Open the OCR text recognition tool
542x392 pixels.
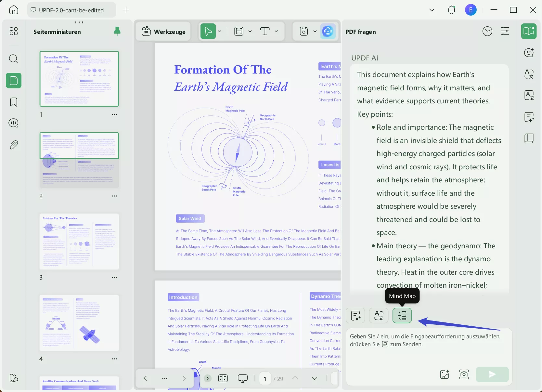coord(529,95)
